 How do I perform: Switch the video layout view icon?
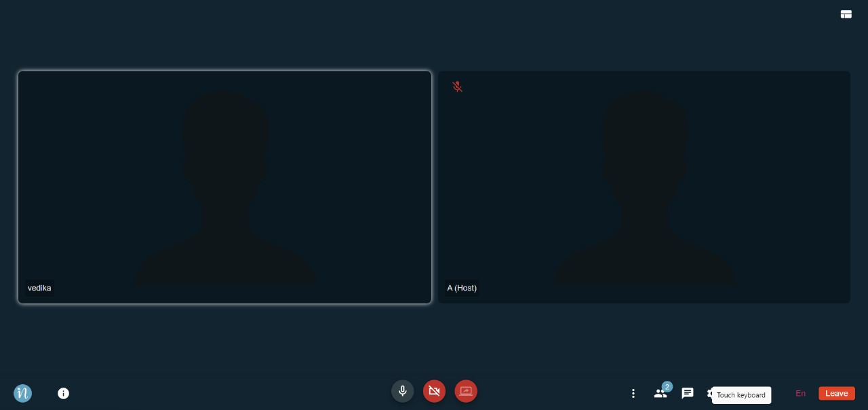846,14
